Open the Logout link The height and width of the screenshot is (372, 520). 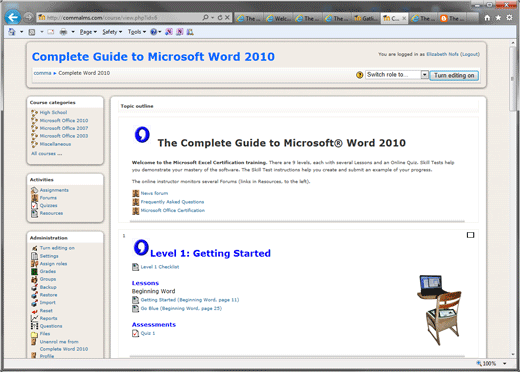tap(470, 54)
